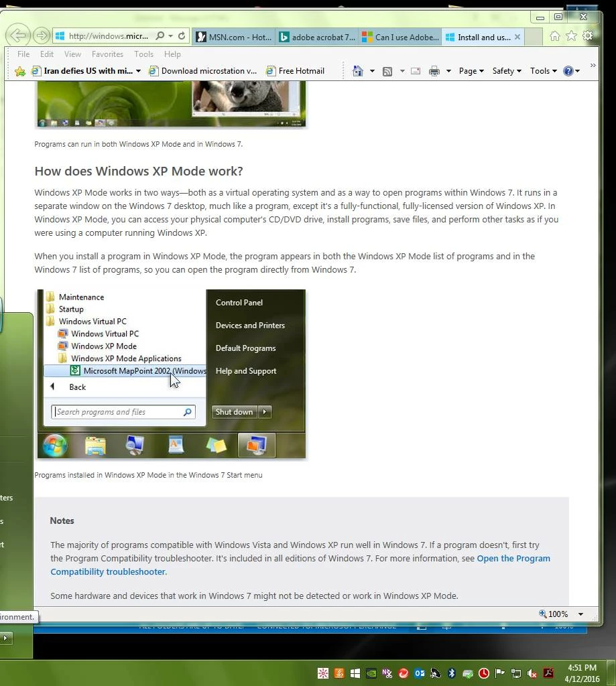
Task: Open the Free Hotmail favorites link
Action: [x=296, y=71]
